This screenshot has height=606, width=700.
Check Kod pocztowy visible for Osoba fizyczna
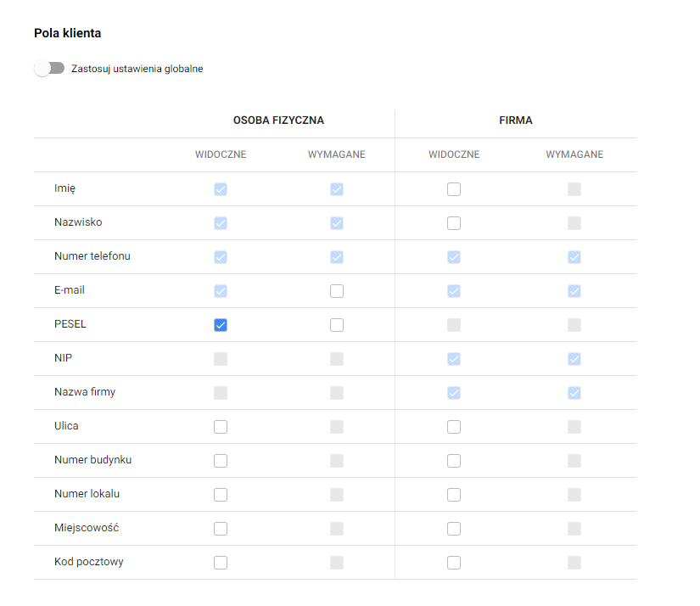pos(221,562)
